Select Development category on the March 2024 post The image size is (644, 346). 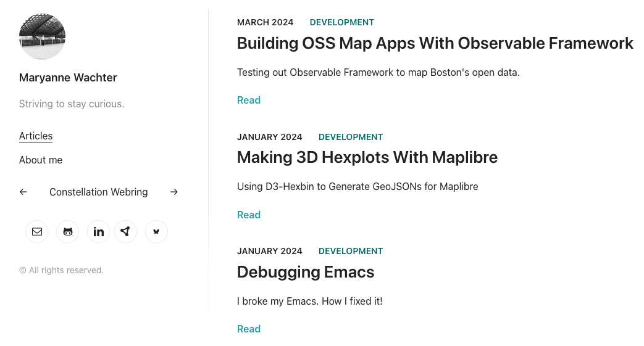coord(342,22)
